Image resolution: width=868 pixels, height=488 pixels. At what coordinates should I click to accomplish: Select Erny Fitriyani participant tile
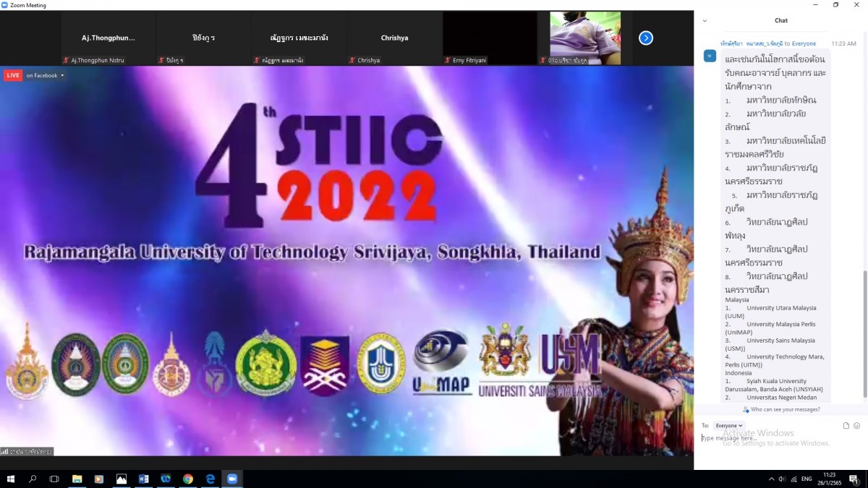[490, 38]
